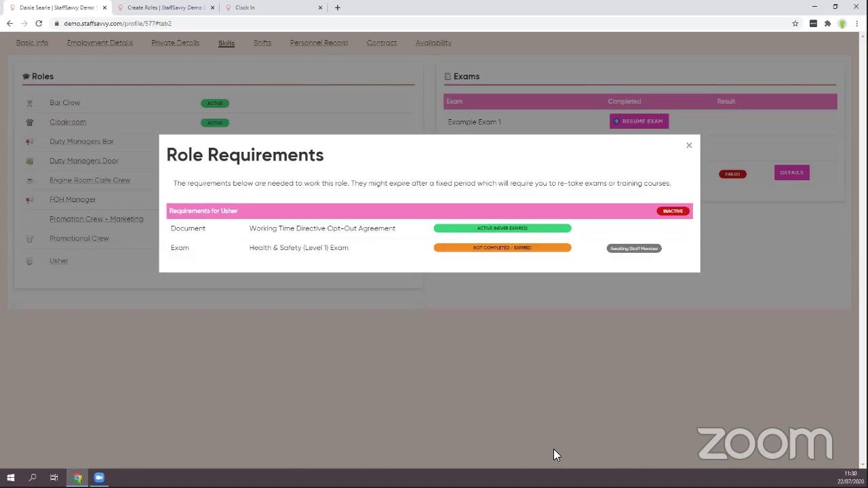Open the Duty Managers Door role
This screenshot has width=868, height=488.
point(84,161)
